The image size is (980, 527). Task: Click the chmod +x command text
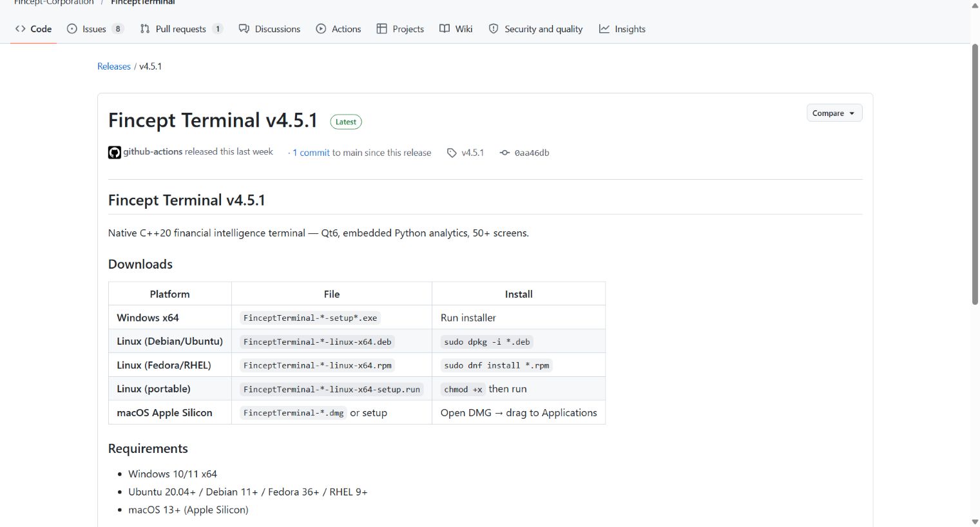[x=463, y=389]
